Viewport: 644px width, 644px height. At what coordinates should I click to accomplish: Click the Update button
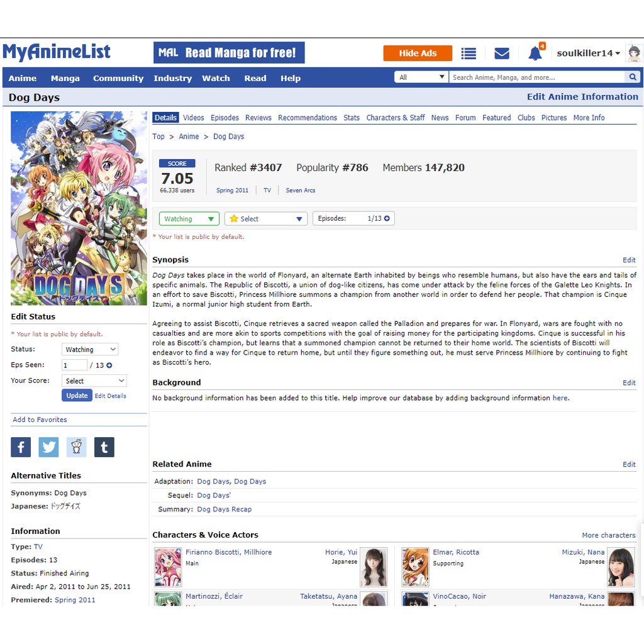tap(77, 396)
